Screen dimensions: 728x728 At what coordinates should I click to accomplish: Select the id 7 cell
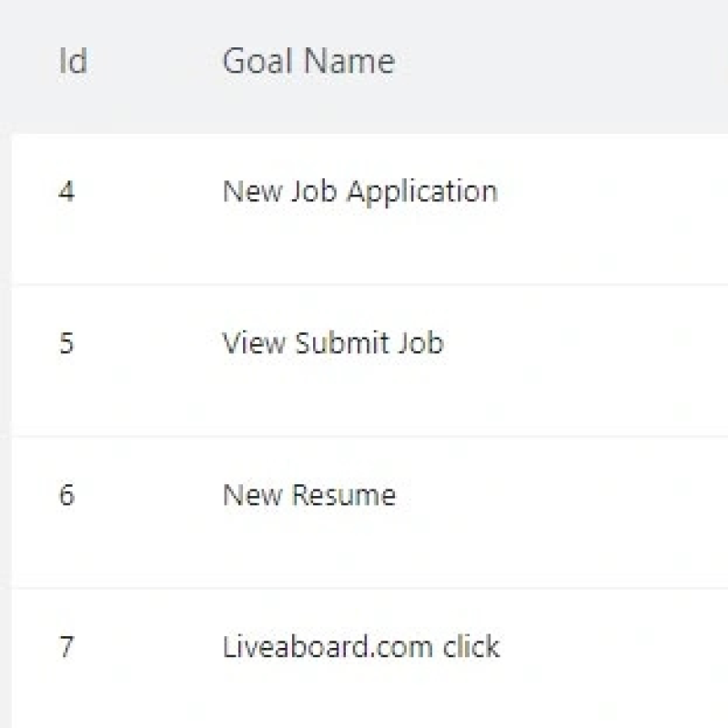coord(66,646)
